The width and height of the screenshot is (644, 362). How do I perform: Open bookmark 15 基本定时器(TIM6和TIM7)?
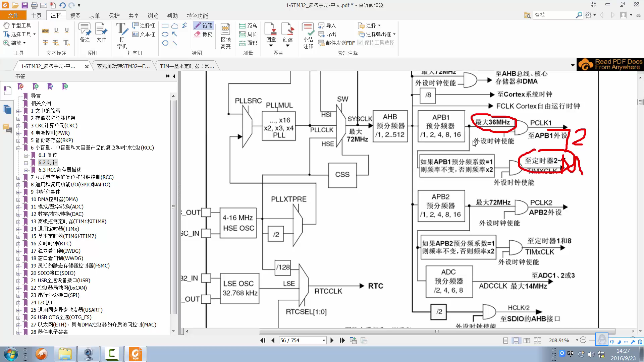[x=63, y=236]
